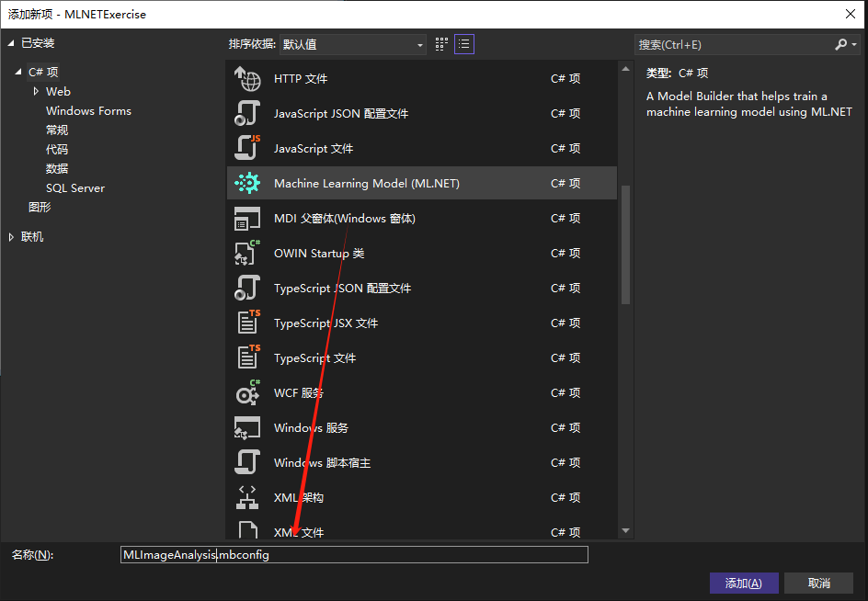Select the Machine Learning Model (ML.NET) template icon
The width and height of the screenshot is (868, 601).
pyautogui.click(x=246, y=183)
